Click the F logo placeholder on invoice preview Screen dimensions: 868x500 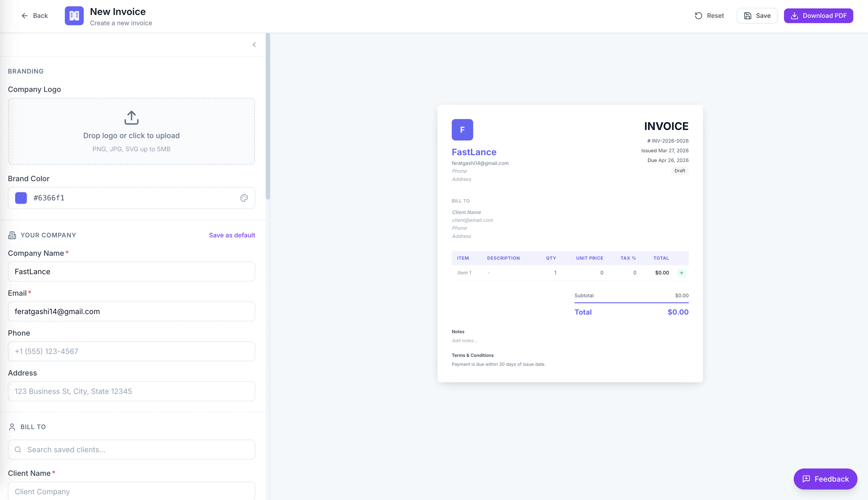click(x=462, y=130)
